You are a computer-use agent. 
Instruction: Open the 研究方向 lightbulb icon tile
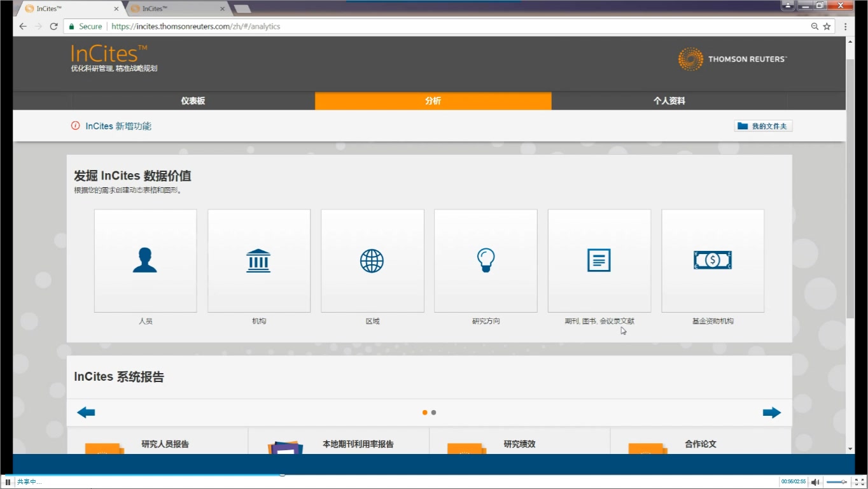486,260
